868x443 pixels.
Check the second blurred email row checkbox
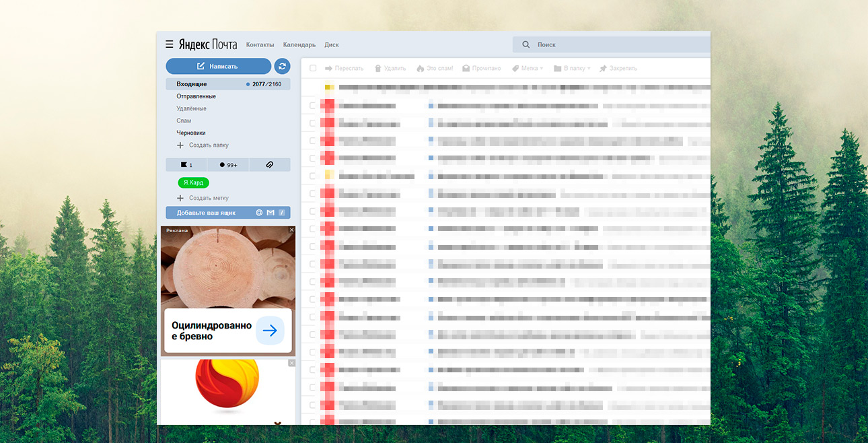pos(312,123)
